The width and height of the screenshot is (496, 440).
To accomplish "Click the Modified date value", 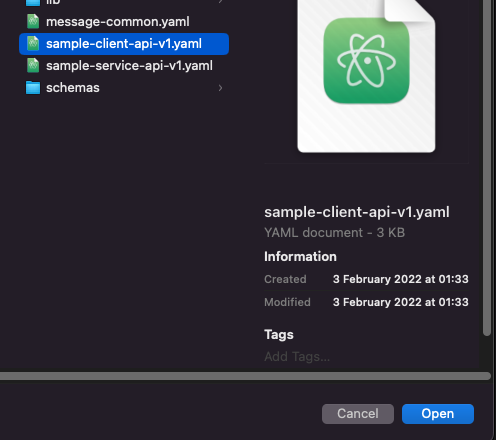I will tap(401, 302).
